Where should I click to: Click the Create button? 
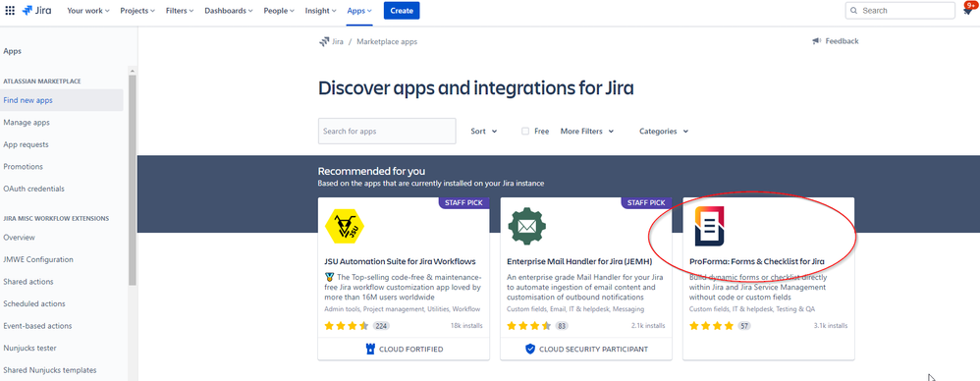pyautogui.click(x=402, y=11)
